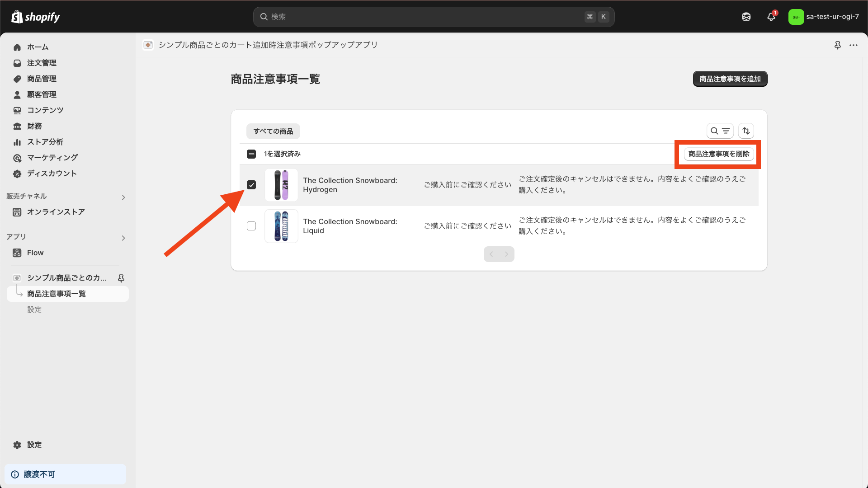Image resolution: width=868 pixels, height=488 pixels.
Task: Switch to the すべての商品 tab
Action: 273,131
